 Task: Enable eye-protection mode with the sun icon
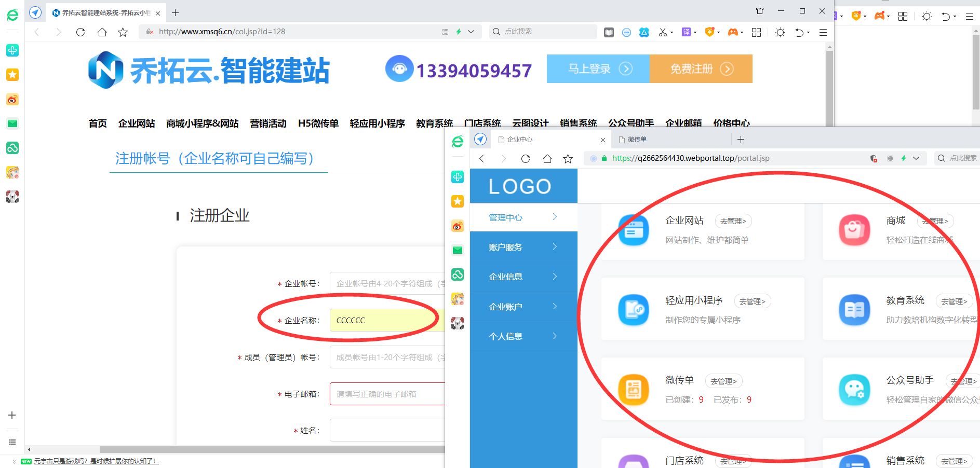click(x=780, y=32)
